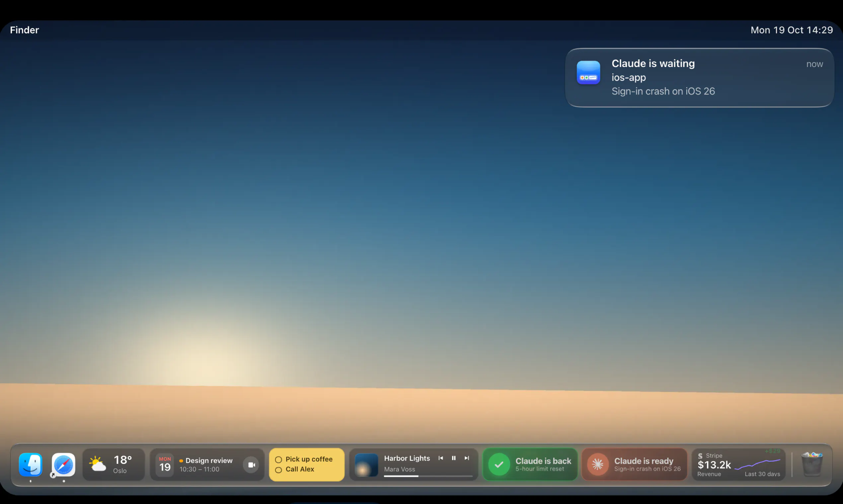
Task: Open the Trash in the dock
Action: (812, 464)
